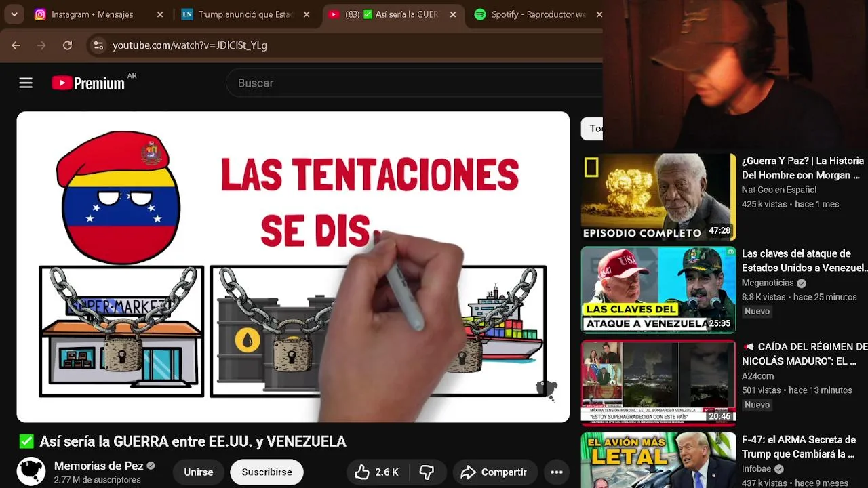
Task: Close the YouTube video tab
Action: 453,14
